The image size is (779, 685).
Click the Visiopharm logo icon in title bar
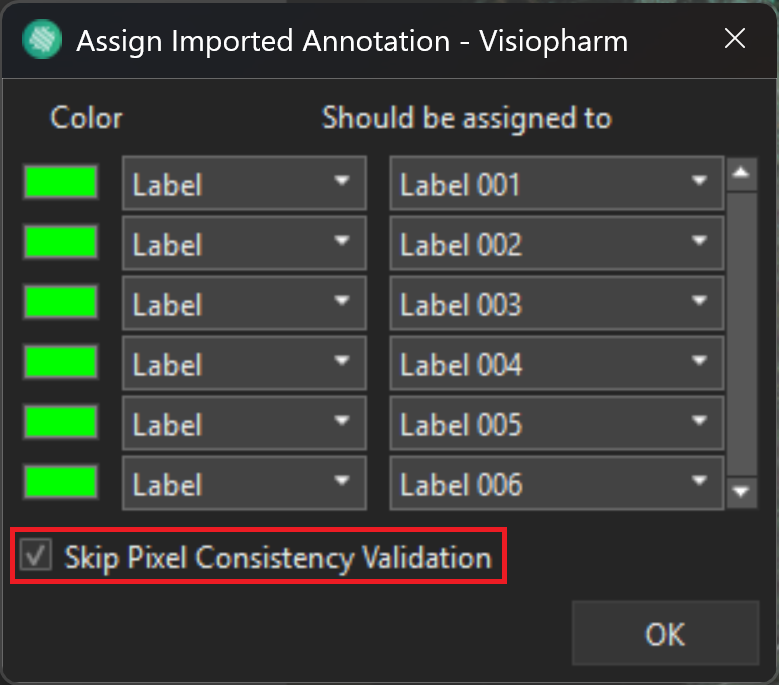point(42,41)
